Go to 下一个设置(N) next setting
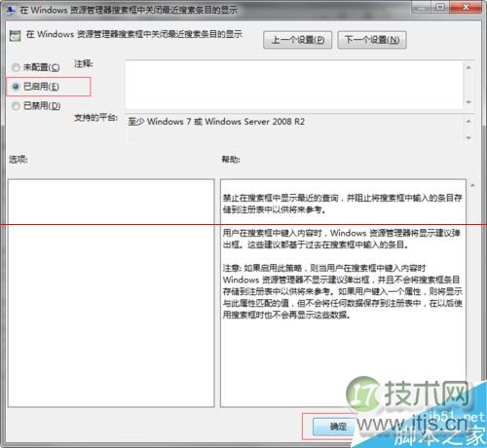Viewport: 487px width, 448px height. click(372, 40)
